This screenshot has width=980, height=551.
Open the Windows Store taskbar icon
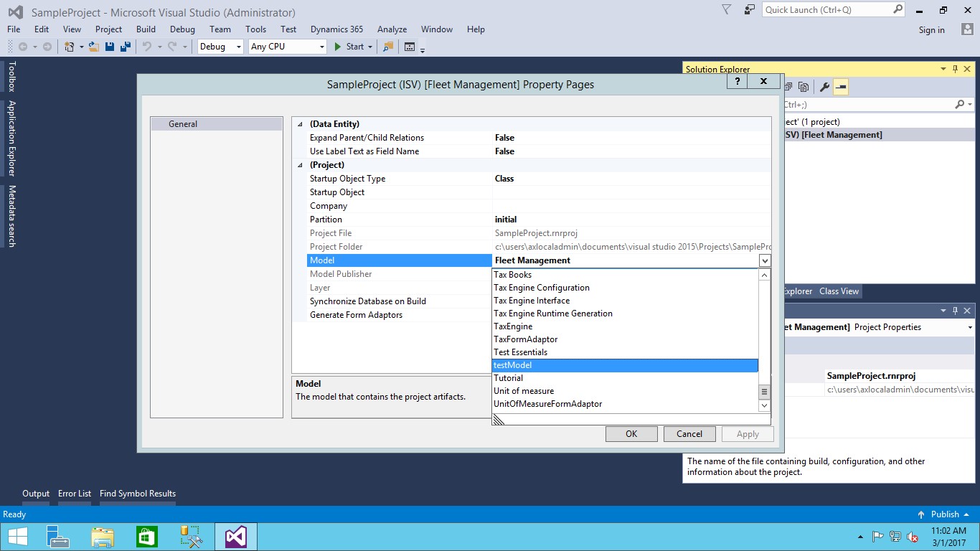click(146, 537)
